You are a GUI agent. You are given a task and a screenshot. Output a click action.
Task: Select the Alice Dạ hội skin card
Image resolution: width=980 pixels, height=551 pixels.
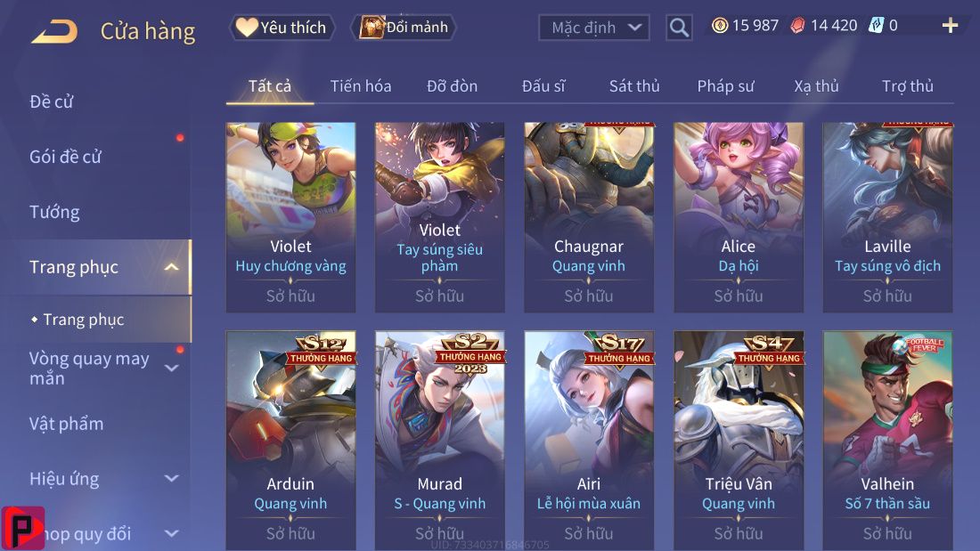(739, 217)
